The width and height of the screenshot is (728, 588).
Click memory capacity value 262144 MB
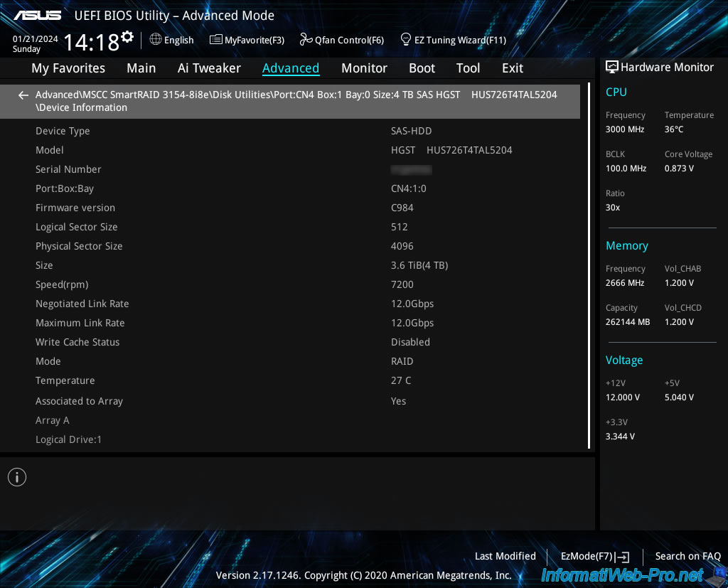tap(628, 322)
